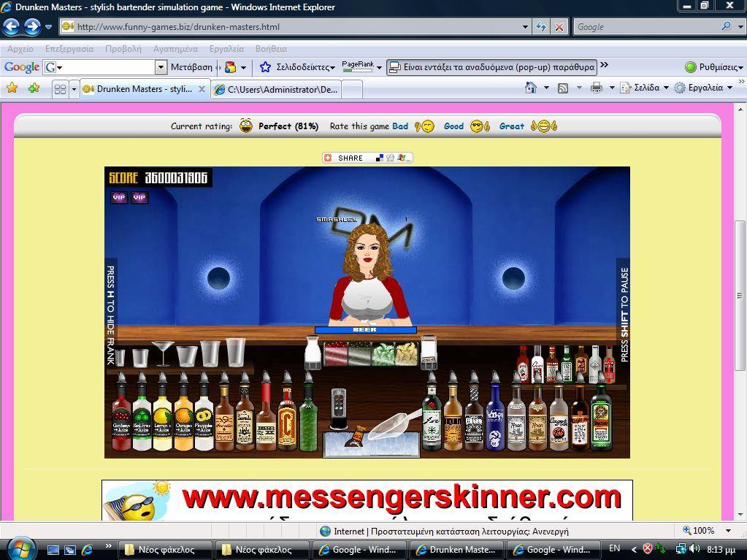This screenshot has height=560, width=747.
Task: Click the second VIP badge under score
Action: 139,197
